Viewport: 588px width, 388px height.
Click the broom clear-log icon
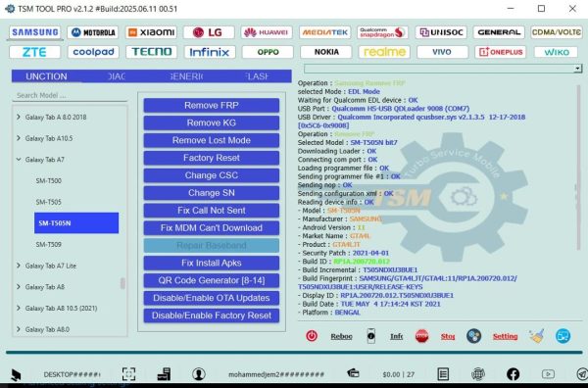(537, 336)
